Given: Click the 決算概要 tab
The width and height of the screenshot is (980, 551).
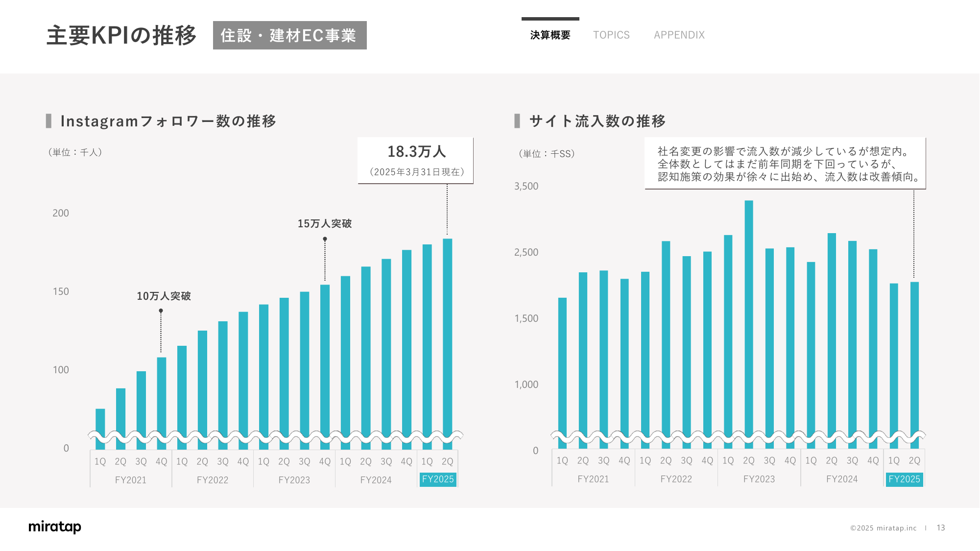Looking at the screenshot, I should [x=550, y=35].
